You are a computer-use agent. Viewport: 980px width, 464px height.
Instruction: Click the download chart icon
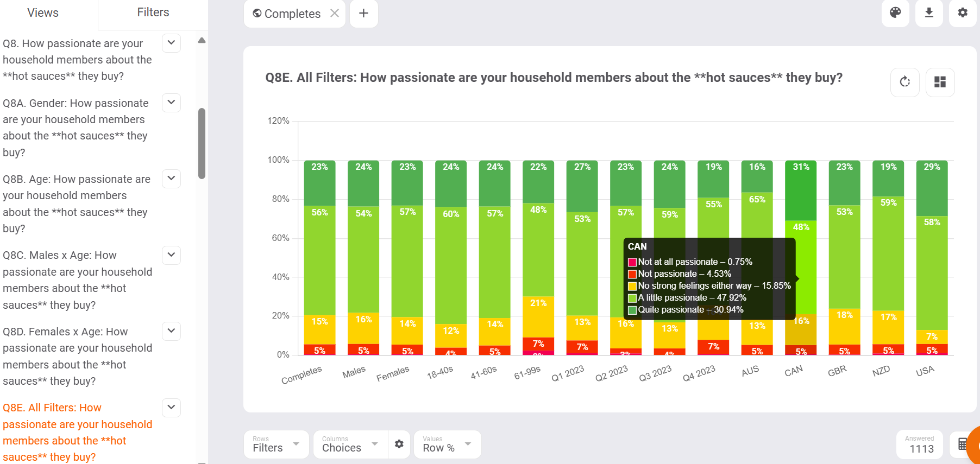pyautogui.click(x=929, y=12)
